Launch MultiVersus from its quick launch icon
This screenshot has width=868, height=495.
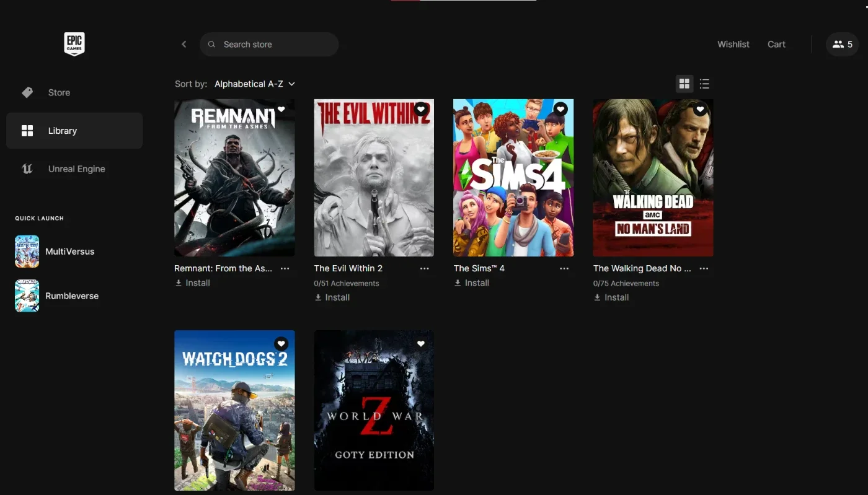coord(27,252)
